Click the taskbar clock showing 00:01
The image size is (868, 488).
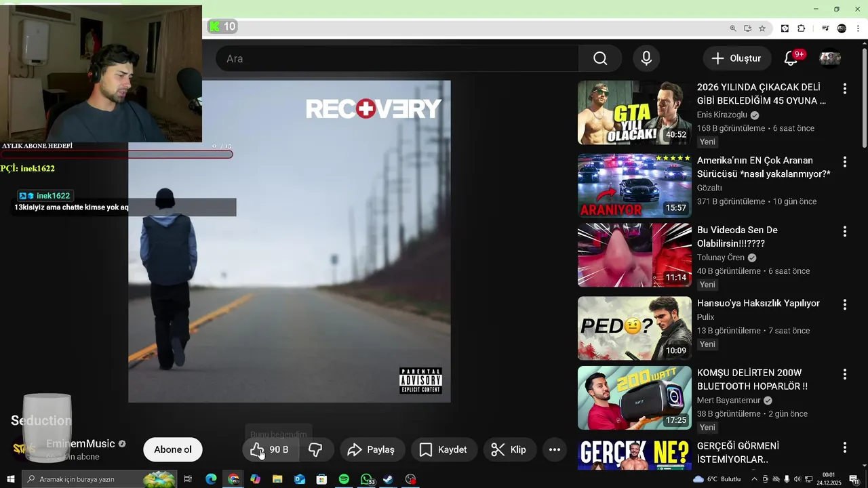tap(829, 479)
